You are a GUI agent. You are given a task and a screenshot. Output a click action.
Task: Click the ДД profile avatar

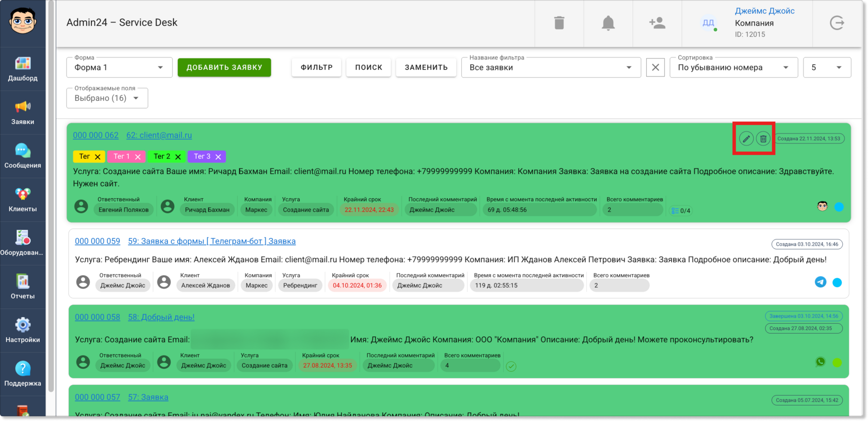(x=708, y=23)
